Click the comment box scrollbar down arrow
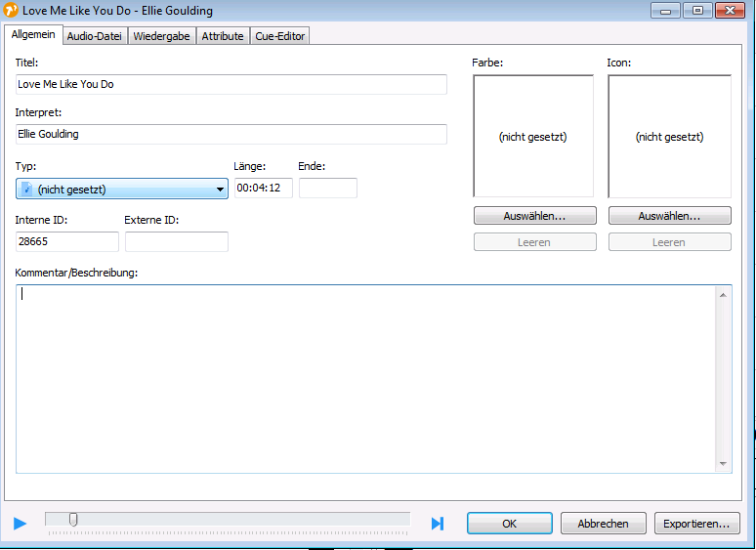Image resolution: width=756 pixels, height=550 pixels. [723, 463]
